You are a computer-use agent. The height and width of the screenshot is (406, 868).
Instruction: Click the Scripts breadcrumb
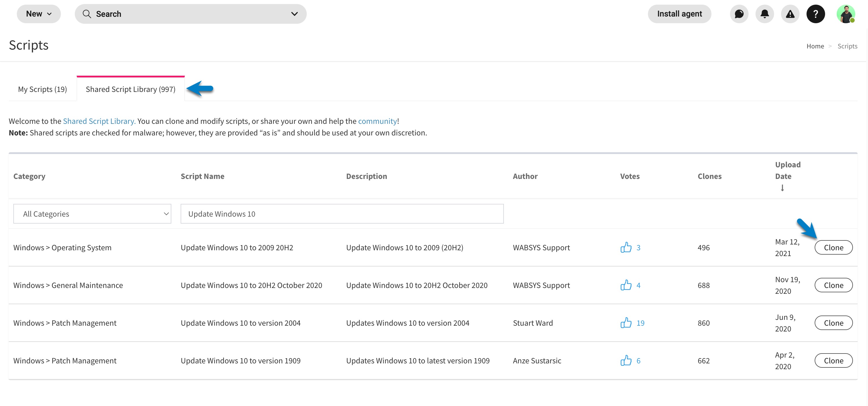point(847,46)
